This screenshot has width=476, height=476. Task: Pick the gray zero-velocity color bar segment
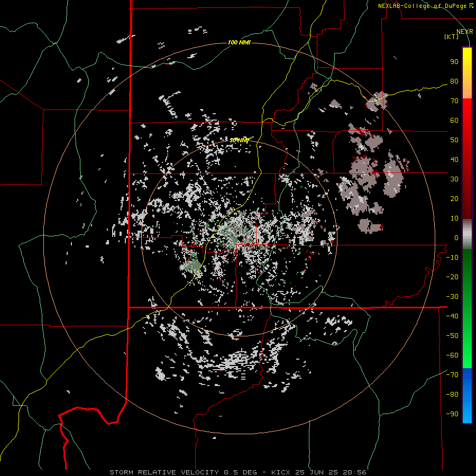coord(467,234)
